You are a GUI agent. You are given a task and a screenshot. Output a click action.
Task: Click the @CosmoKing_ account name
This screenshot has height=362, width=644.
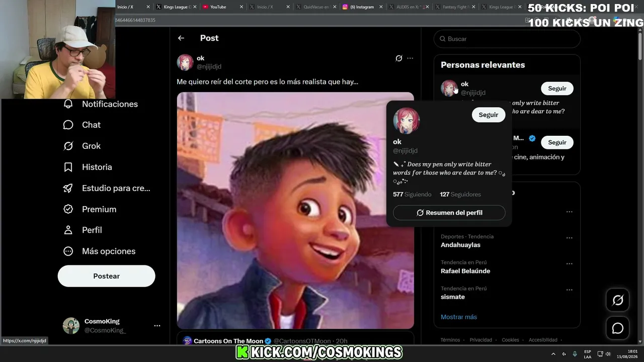click(x=105, y=330)
